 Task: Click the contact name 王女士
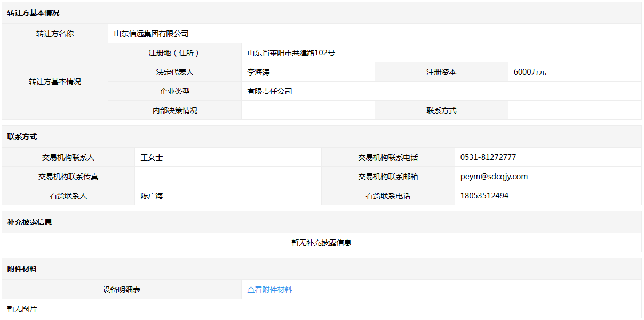point(152,157)
